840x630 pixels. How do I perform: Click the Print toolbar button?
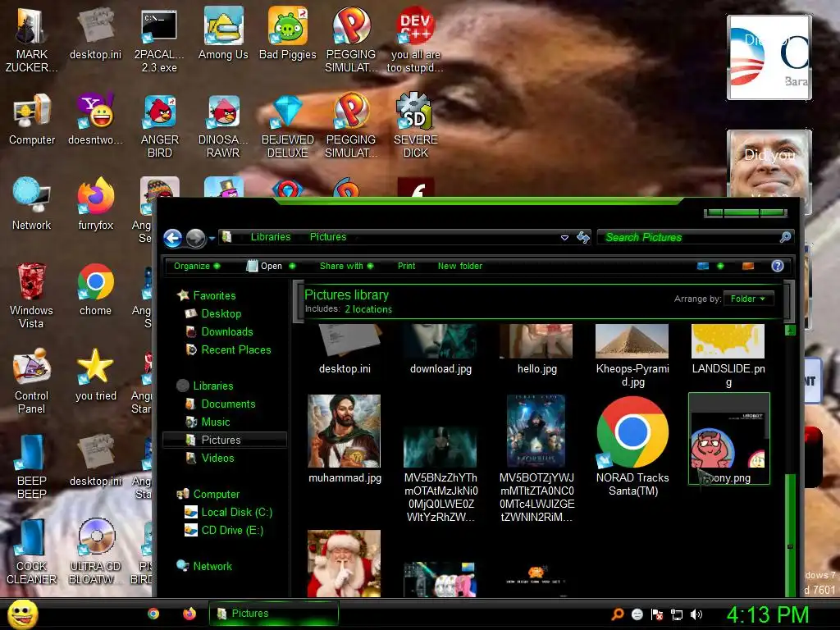point(406,266)
